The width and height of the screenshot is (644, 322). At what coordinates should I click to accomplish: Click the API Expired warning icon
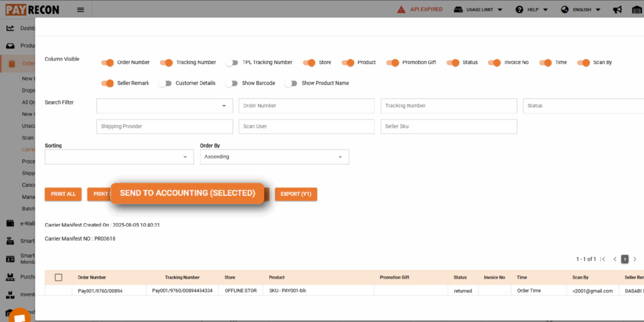pyautogui.click(x=401, y=9)
